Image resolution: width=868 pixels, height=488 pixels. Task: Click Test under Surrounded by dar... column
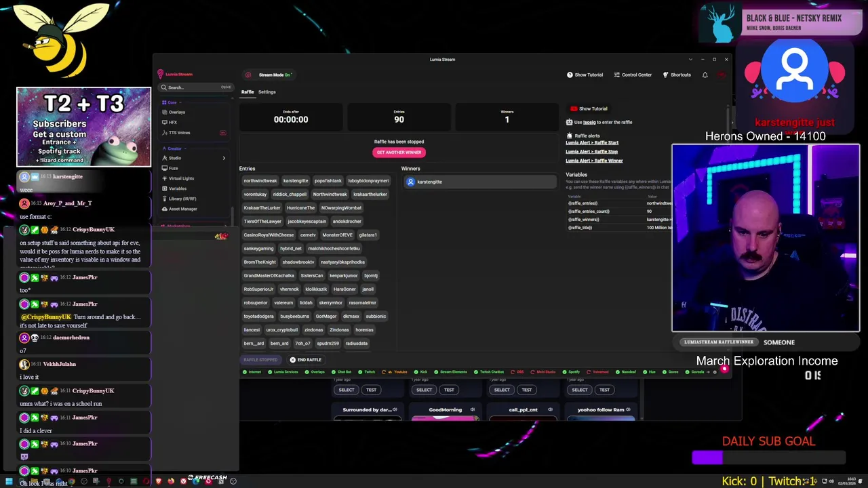(371, 390)
